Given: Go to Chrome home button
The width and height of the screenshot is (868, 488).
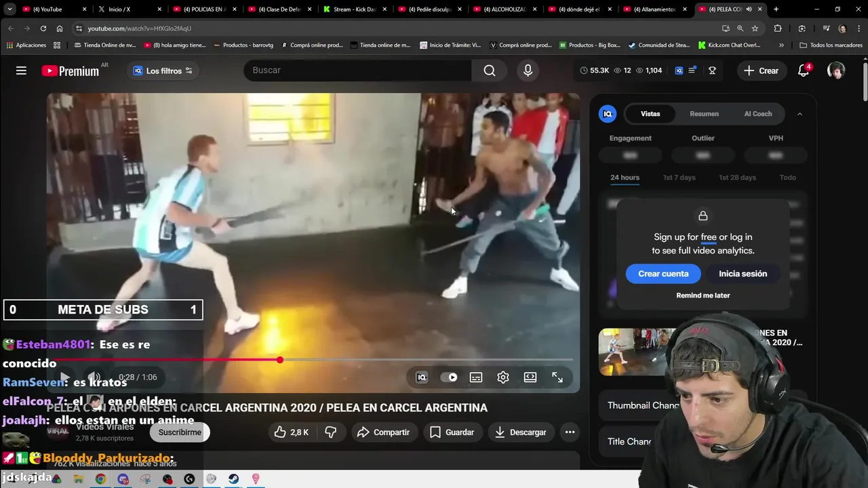Looking at the screenshot, I should point(60,28).
